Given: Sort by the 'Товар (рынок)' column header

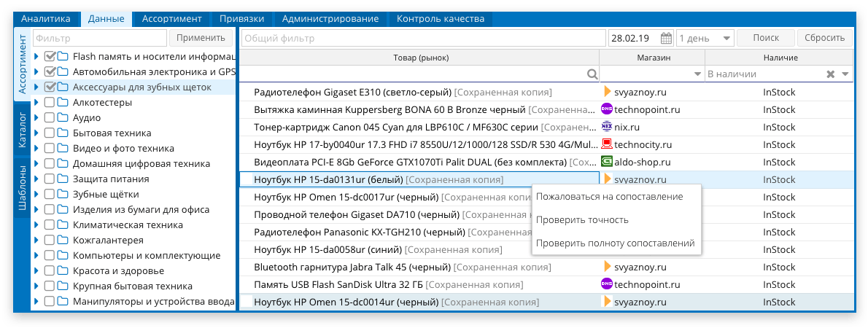Looking at the screenshot, I should pos(421,58).
